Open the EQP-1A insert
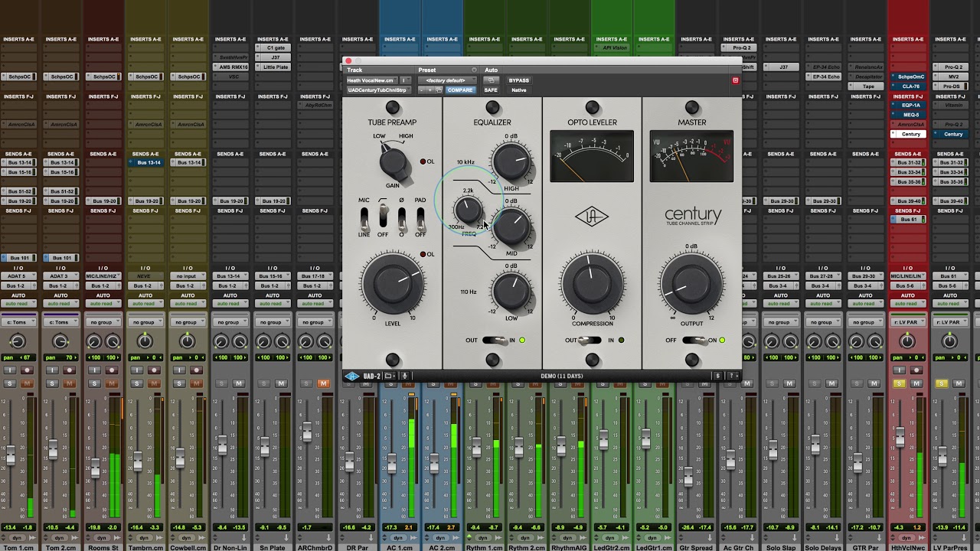Screen dimensions: 980x551 (910, 106)
